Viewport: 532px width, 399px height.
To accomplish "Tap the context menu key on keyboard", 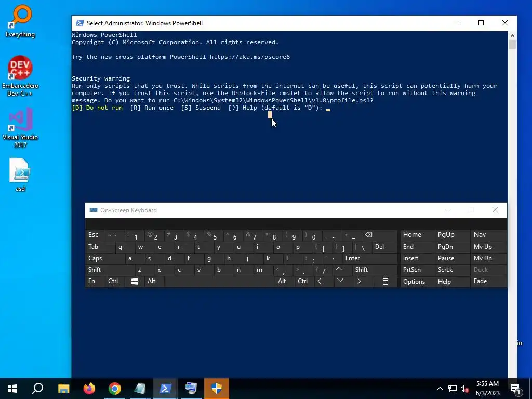I will pyautogui.click(x=385, y=281).
